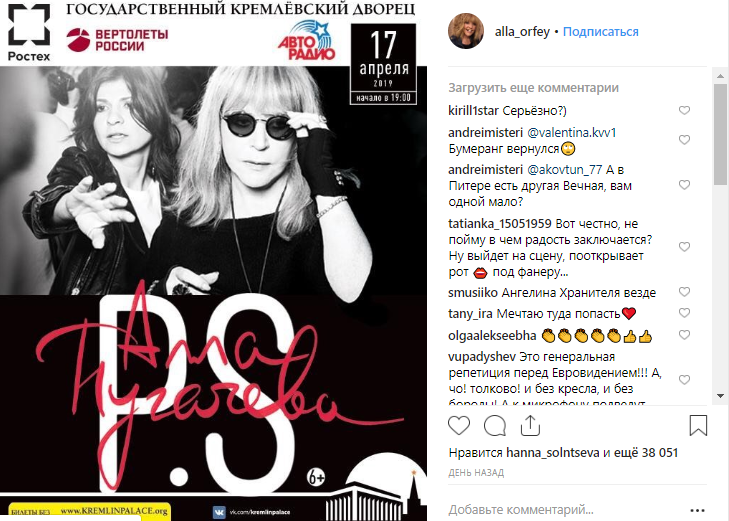The height and width of the screenshot is (521, 729).
Task: Click the scrollbar up arrow in comments
Action: (x=720, y=76)
